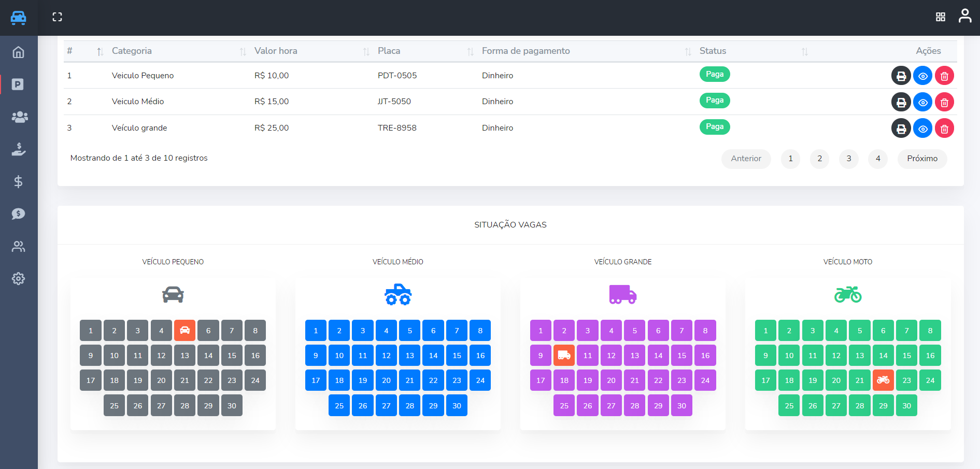The height and width of the screenshot is (469, 980).
Task: Toggle the eye view icon for Veículo grande row
Action: (922, 128)
